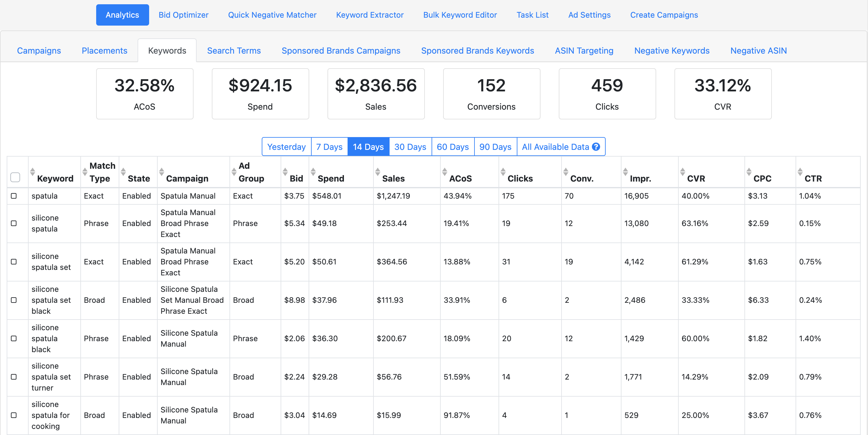This screenshot has width=868, height=435.
Task: Select the Keywords tab
Action: pos(167,51)
